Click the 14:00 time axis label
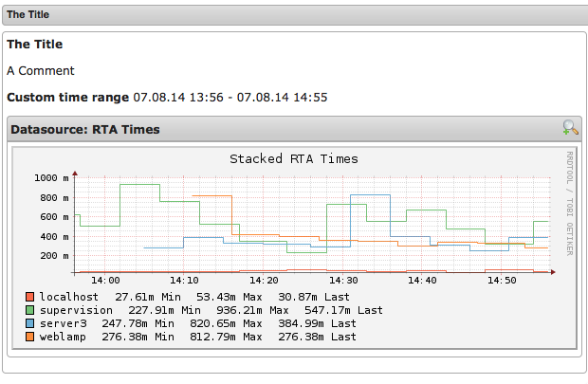This screenshot has width=588, height=384. click(103, 281)
